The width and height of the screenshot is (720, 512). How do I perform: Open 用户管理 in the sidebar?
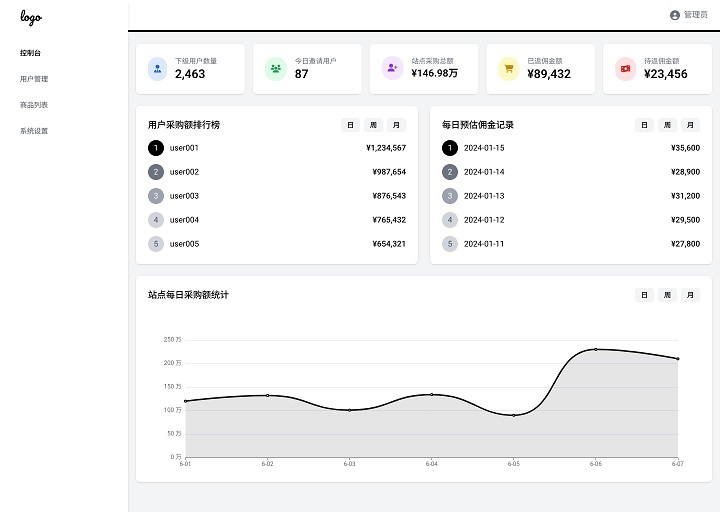pos(34,79)
